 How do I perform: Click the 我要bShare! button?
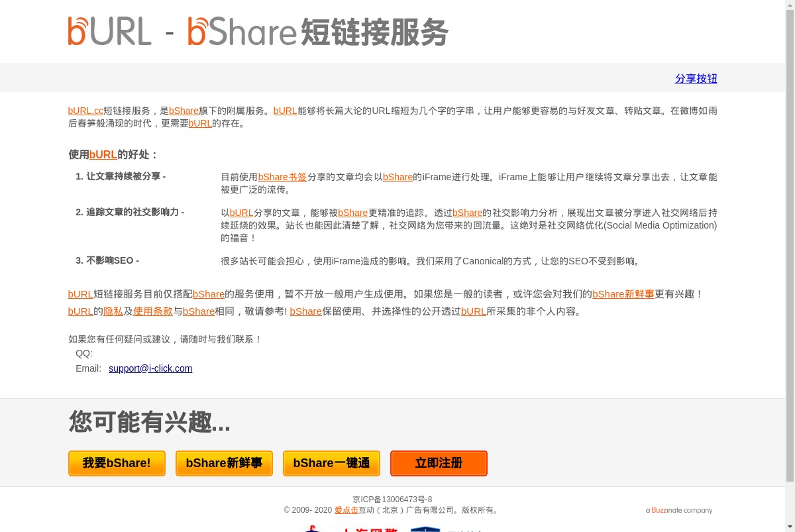pos(117,463)
